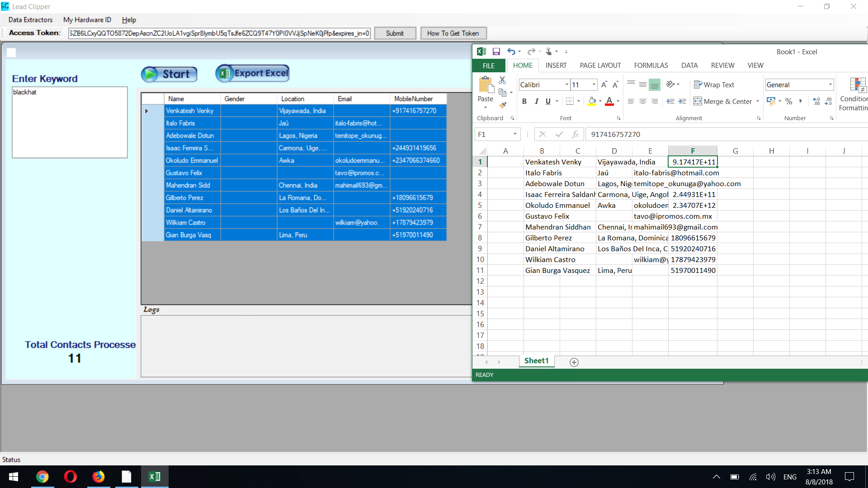Increase the cell indent

682,101
